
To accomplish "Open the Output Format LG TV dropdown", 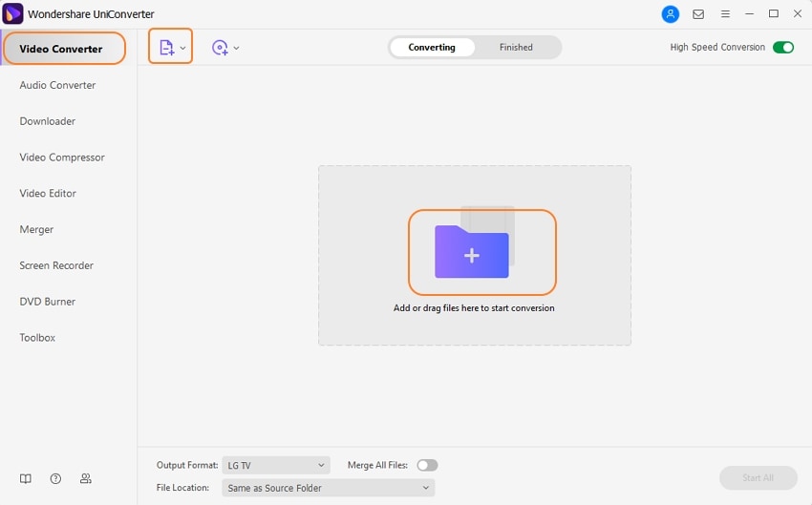I will [276, 465].
